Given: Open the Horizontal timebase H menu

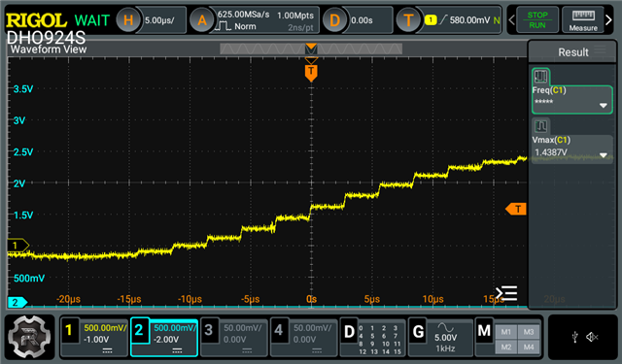Looking at the screenshot, I should point(128,19).
